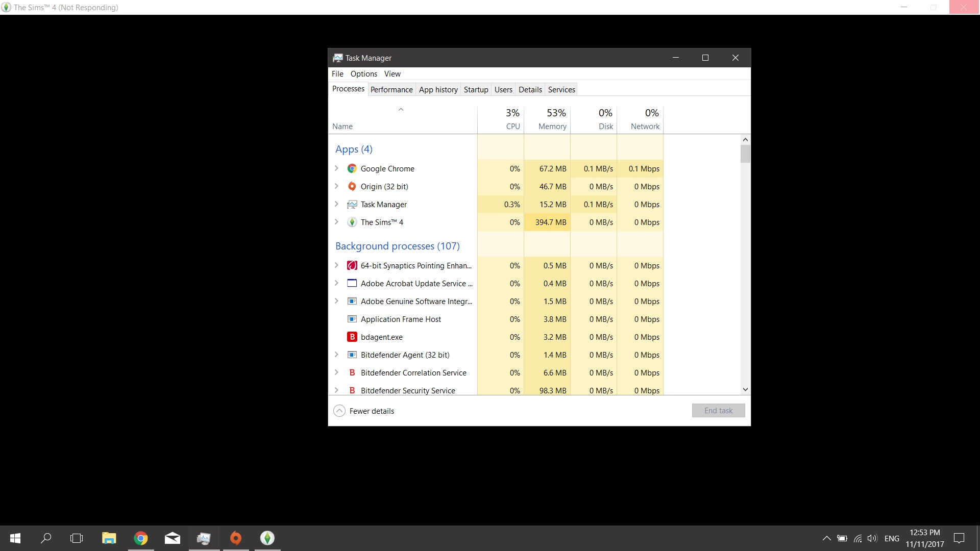
Task: Open the Startup tab
Action: (476, 89)
